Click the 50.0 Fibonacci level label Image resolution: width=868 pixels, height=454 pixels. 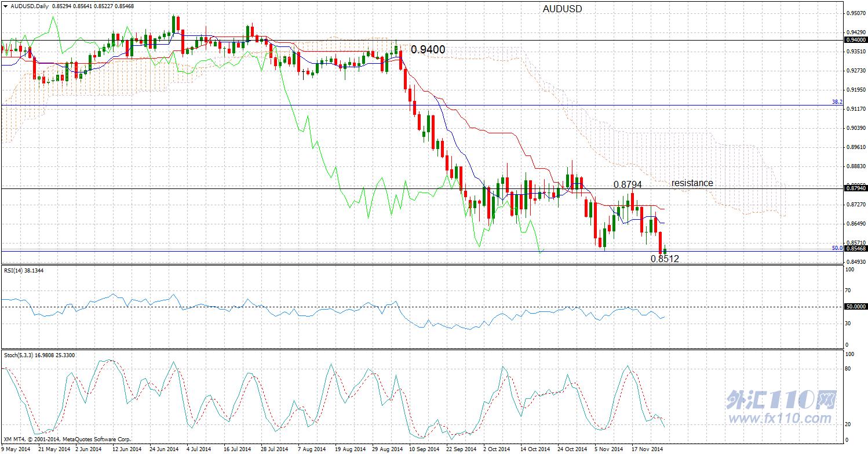(x=837, y=248)
